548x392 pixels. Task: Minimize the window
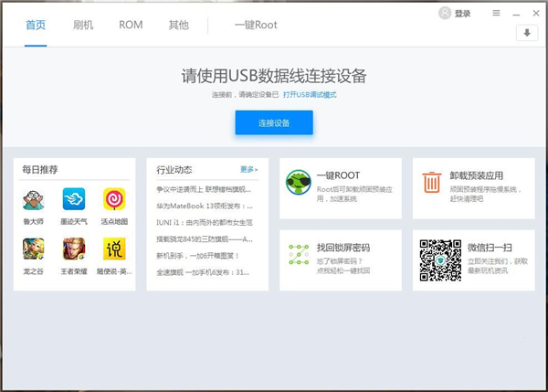tap(516, 15)
